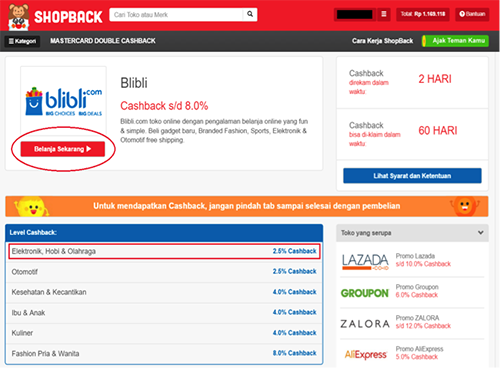
Task: Select the Otomotif cashback row
Action: pos(164,272)
